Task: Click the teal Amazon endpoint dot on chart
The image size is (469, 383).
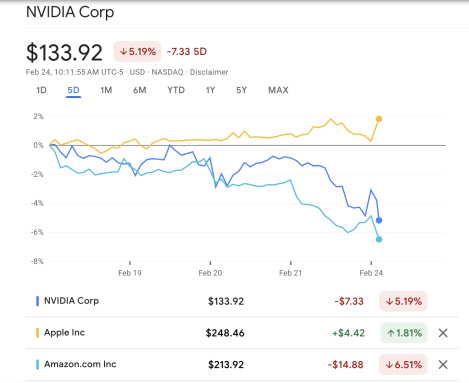Action: (x=379, y=239)
